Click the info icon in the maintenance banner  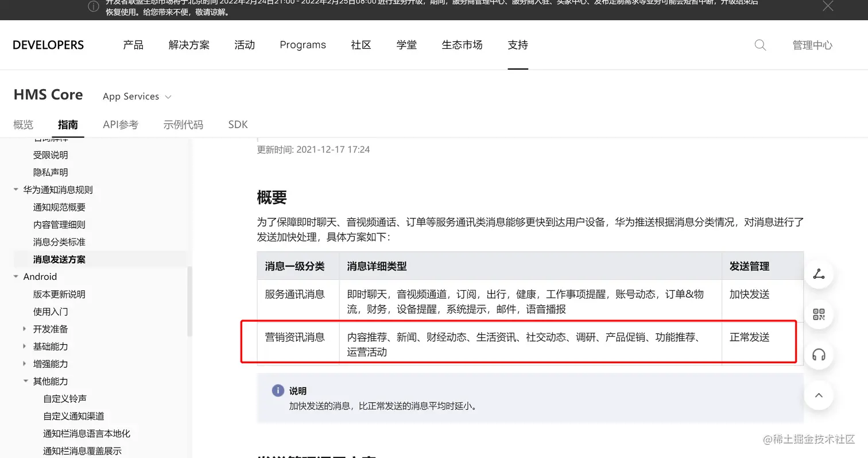94,6
